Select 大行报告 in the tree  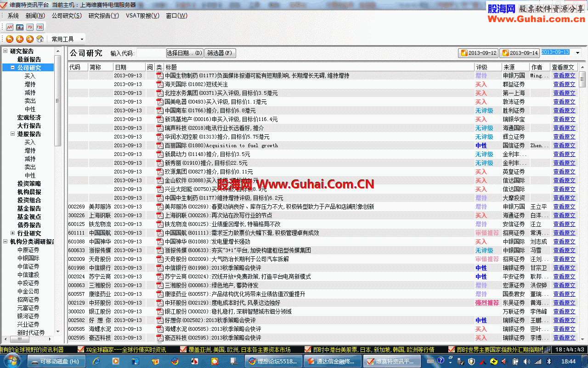[x=29, y=126]
